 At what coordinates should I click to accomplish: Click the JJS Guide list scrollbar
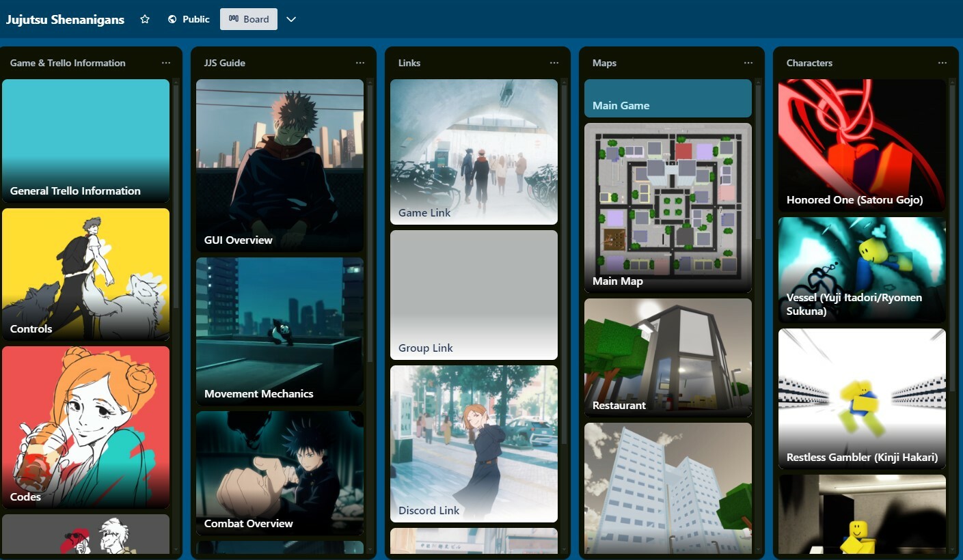click(370, 222)
